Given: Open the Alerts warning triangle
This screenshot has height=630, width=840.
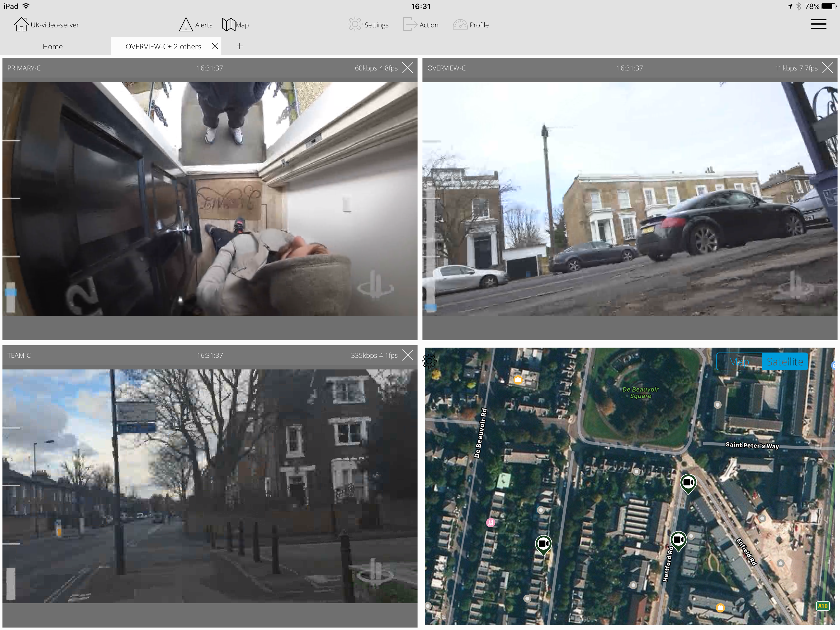Looking at the screenshot, I should [x=186, y=25].
